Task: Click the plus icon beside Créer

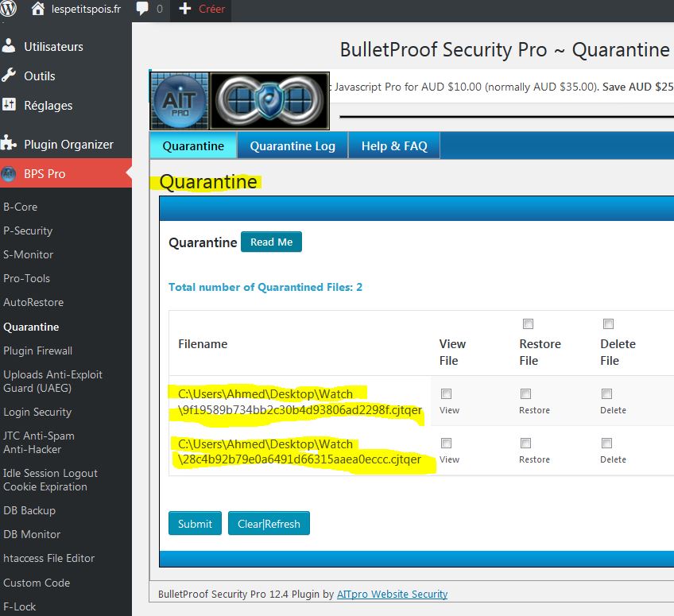Action: [x=185, y=10]
